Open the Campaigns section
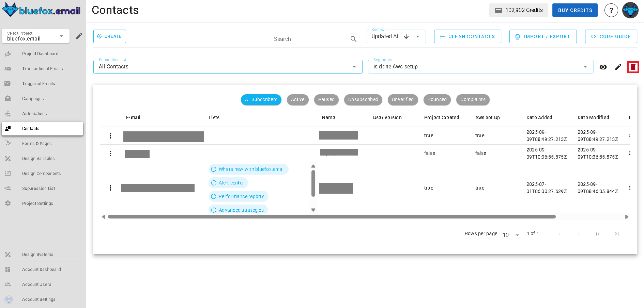Screen dimensions: 644x308 point(33,98)
